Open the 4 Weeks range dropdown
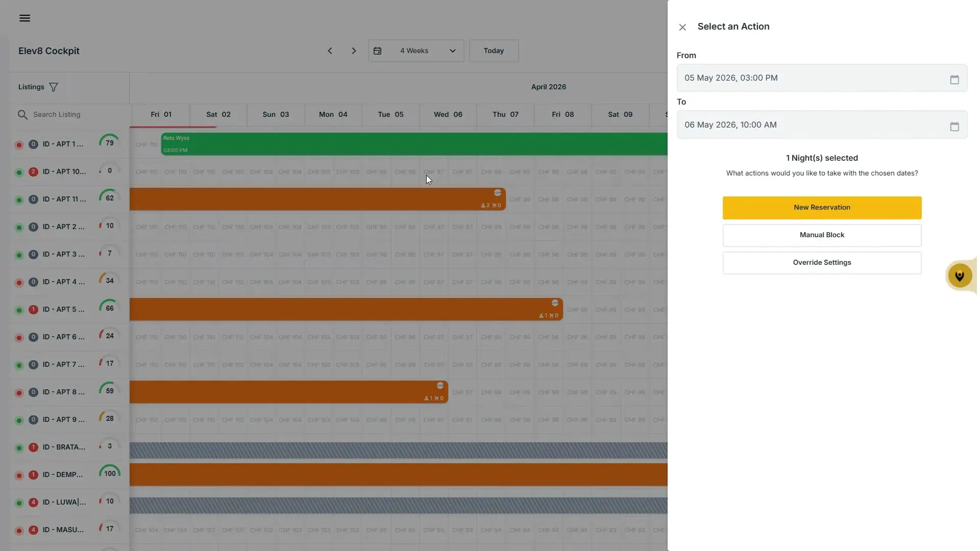Screen dimensions: 980x551 tap(416, 51)
